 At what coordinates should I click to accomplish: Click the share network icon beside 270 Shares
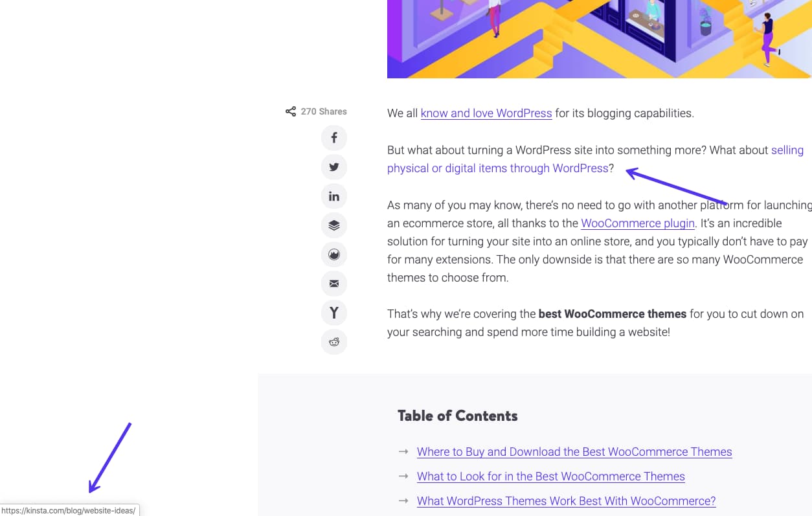(x=290, y=111)
